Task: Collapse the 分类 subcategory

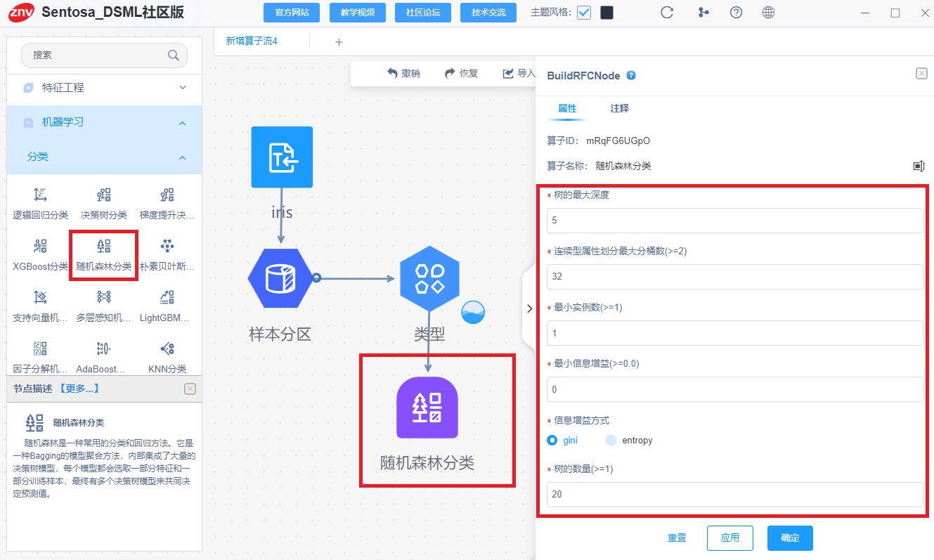Action: (x=104, y=157)
